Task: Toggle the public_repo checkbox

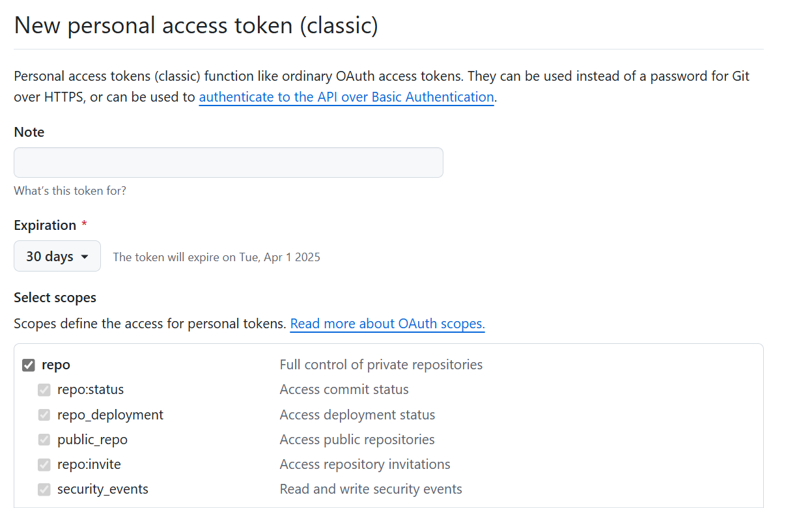Action: (x=44, y=440)
